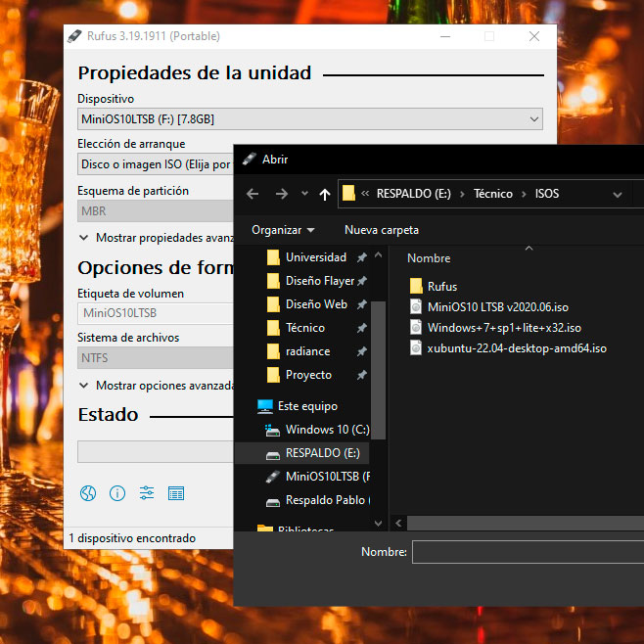The width and height of the screenshot is (644, 644).
Task: Select Windows 10 (C:) in navigation pane
Action: coord(326,430)
